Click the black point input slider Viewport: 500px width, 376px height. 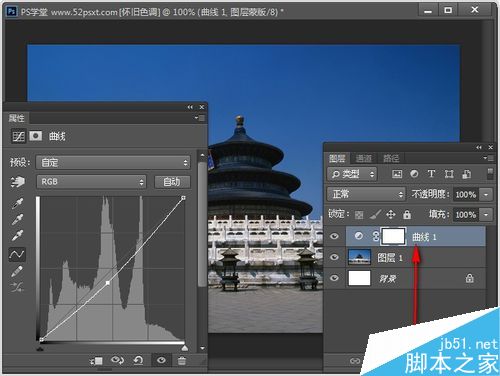40,349
